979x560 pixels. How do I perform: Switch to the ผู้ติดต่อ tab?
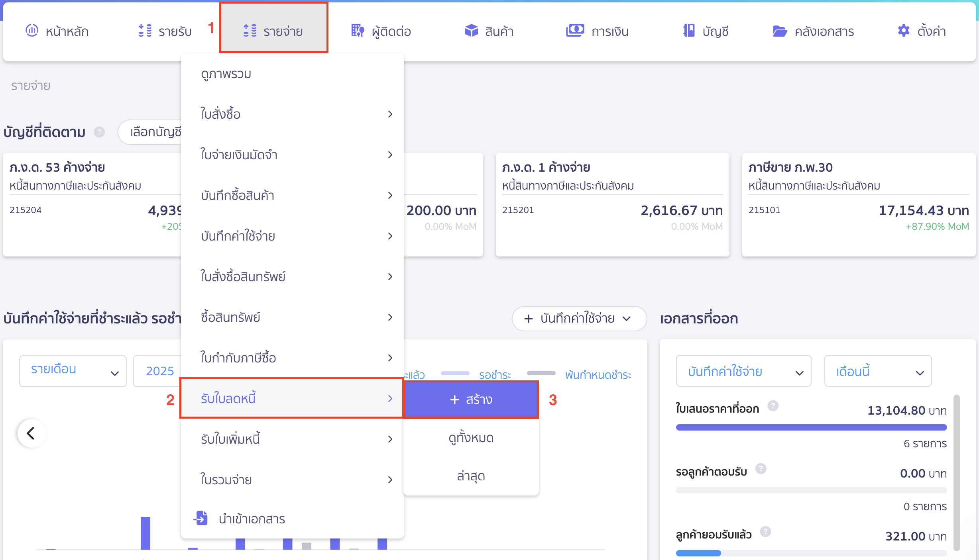pos(381,31)
